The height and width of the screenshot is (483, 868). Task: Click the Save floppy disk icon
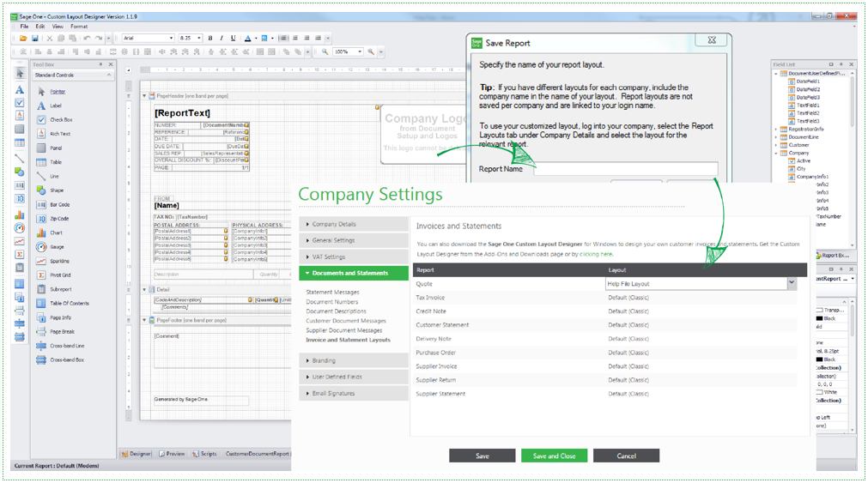tap(35, 38)
